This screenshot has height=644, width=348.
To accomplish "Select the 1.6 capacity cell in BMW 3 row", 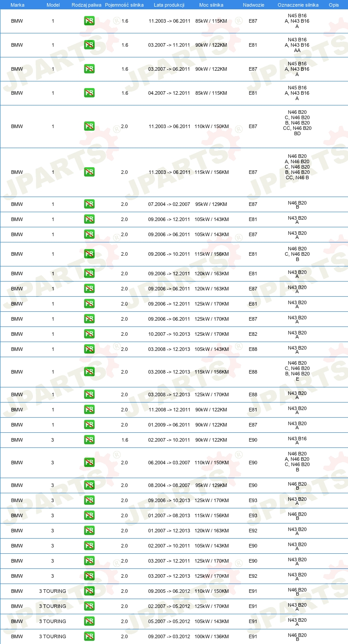I will (x=124, y=440).
